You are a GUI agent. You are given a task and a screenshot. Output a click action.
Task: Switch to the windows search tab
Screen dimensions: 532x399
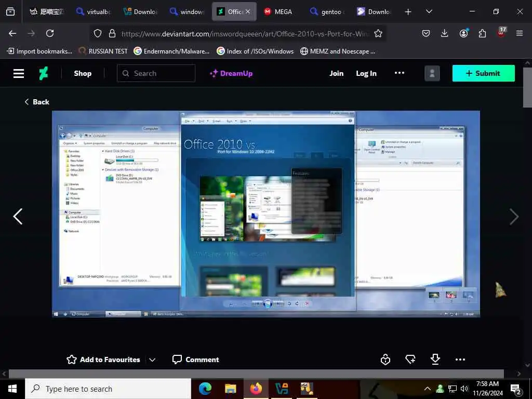(x=187, y=11)
